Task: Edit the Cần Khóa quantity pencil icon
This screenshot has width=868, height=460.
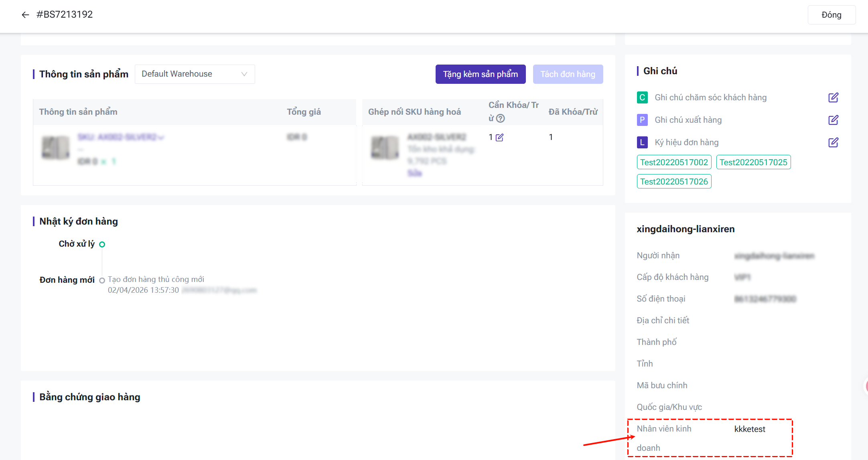Action: [499, 138]
